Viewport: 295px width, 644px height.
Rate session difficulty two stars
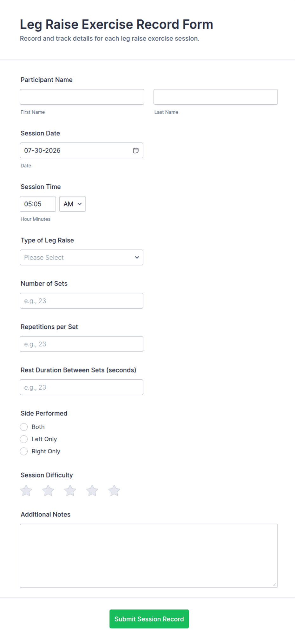(48, 490)
